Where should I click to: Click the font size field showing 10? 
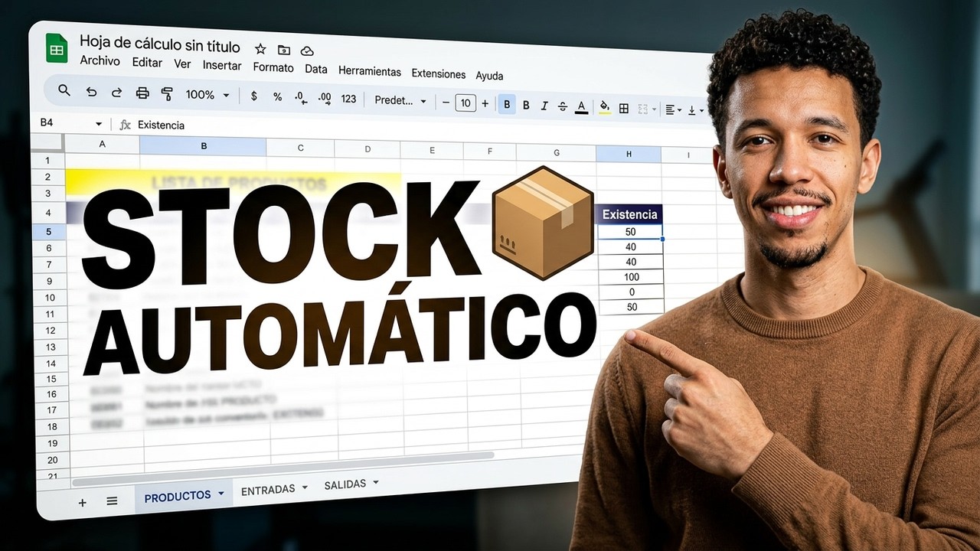(465, 103)
